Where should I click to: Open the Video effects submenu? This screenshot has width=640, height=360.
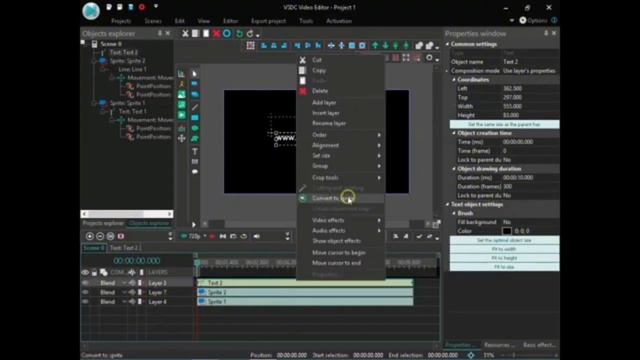click(340, 220)
